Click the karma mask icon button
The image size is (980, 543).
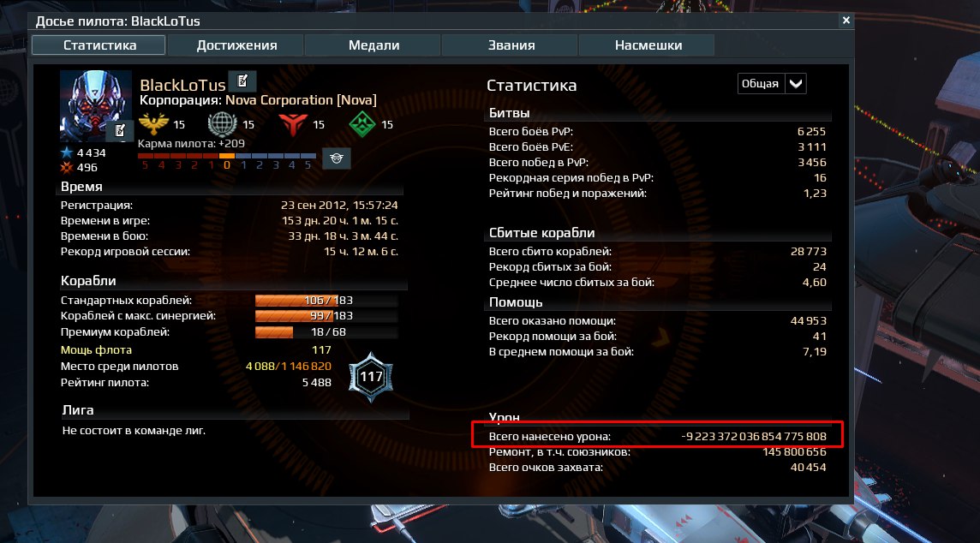coord(337,158)
